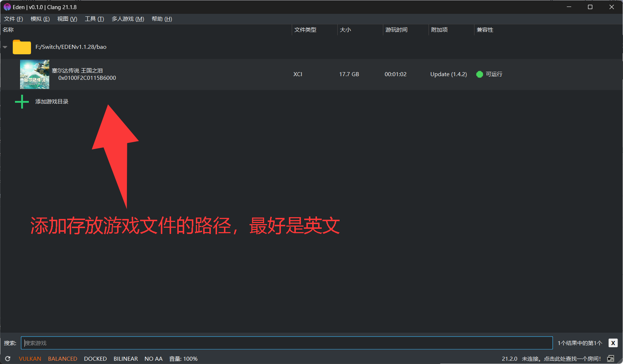Toggle the BALANCED accuracy mode
Screen dimensions: 623x364
(62, 359)
